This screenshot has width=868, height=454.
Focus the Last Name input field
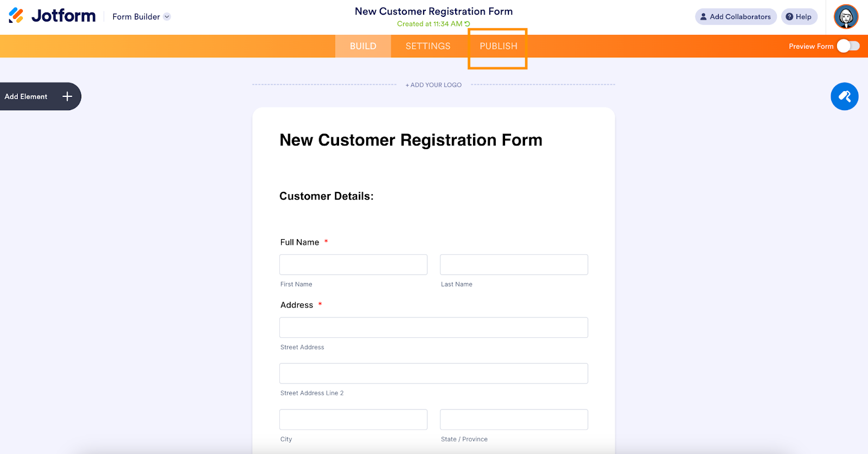pos(514,265)
